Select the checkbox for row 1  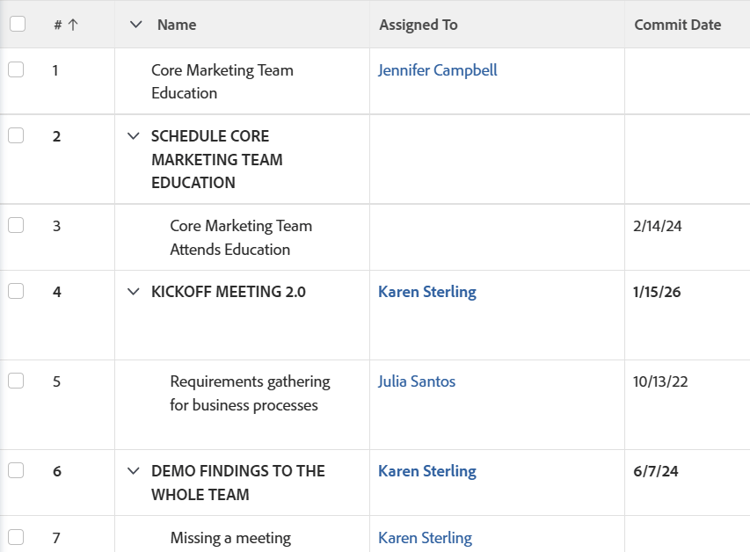[x=16, y=70]
